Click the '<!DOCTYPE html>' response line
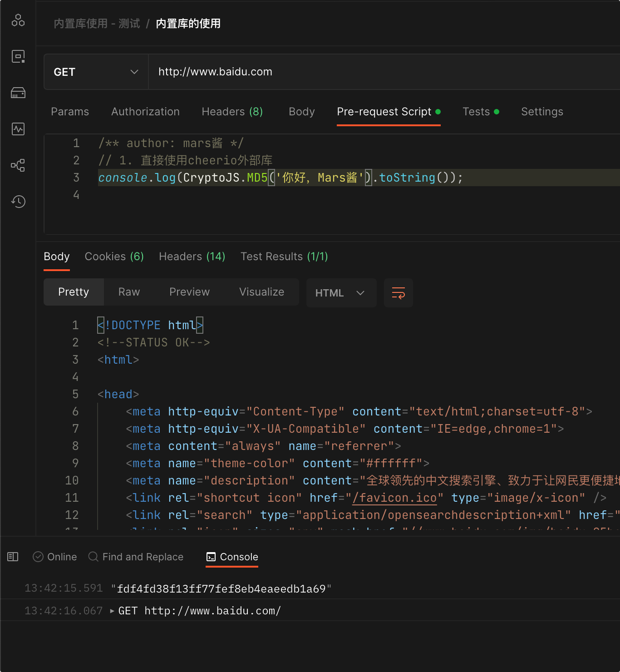The image size is (620, 672). tap(150, 326)
